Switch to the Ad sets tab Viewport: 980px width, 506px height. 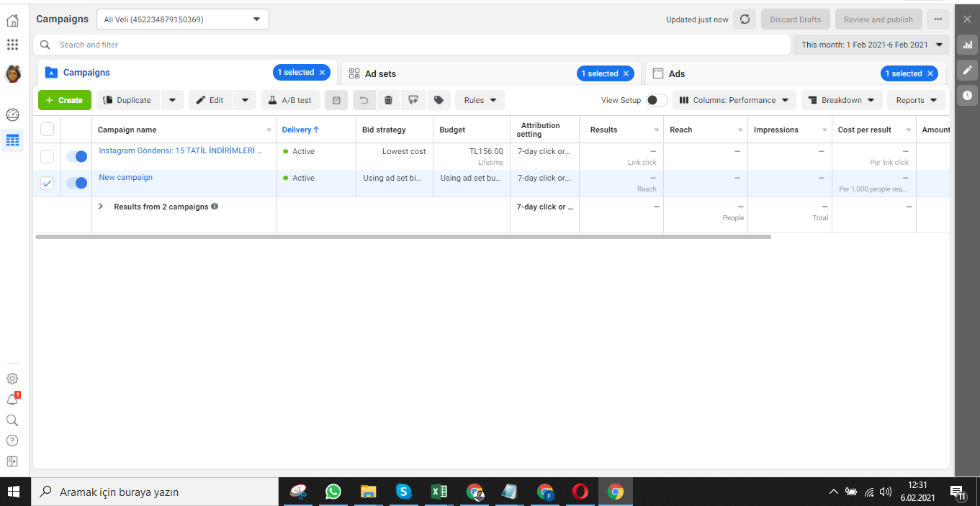(x=380, y=73)
